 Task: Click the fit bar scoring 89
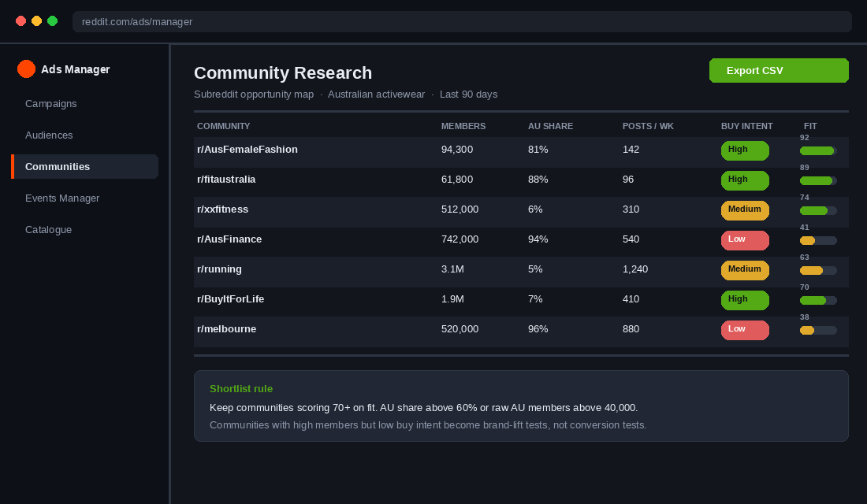[818, 180]
